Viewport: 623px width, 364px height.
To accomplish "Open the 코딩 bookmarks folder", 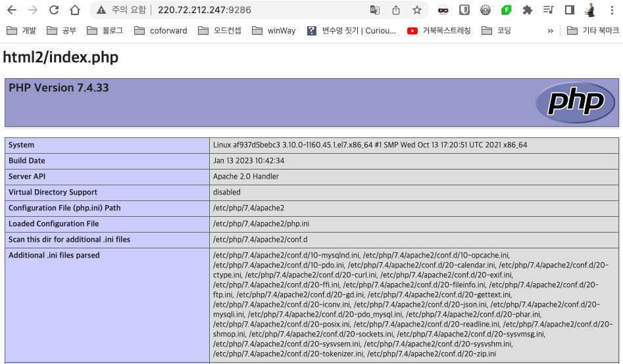I will pos(496,31).
